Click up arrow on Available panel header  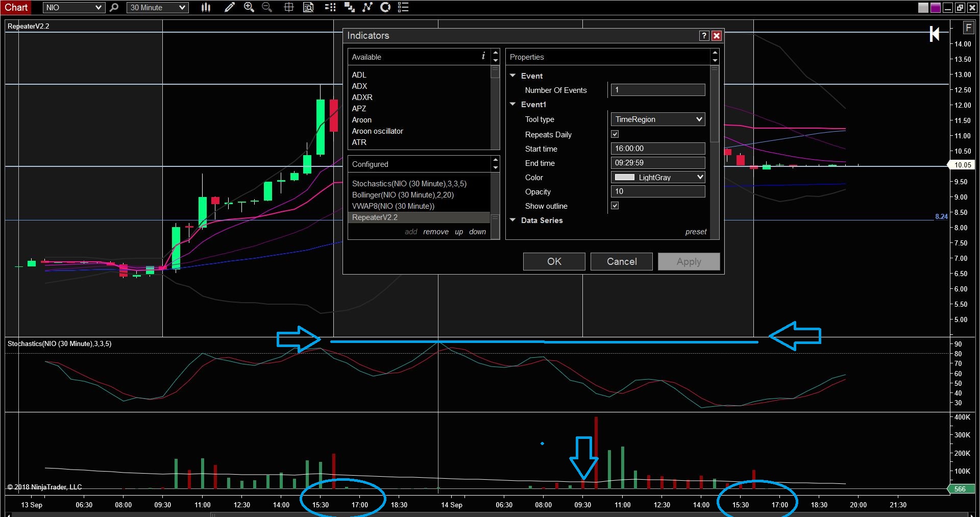click(x=495, y=53)
